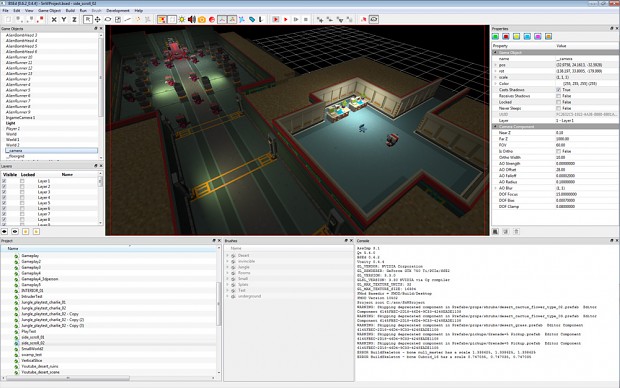The height and width of the screenshot is (388, 620).
Task: Expand the Color property row
Action: pyautogui.click(x=495, y=83)
